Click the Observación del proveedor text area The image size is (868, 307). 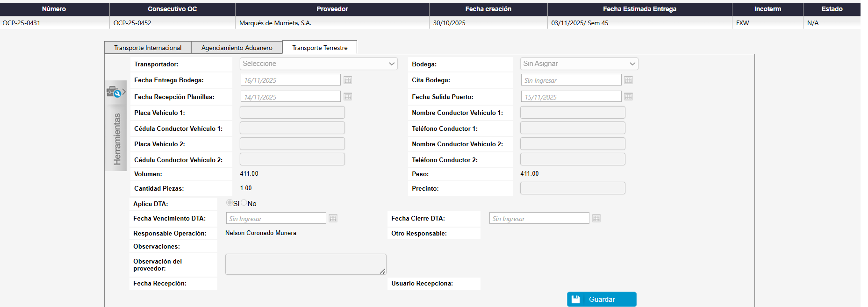tap(305, 264)
